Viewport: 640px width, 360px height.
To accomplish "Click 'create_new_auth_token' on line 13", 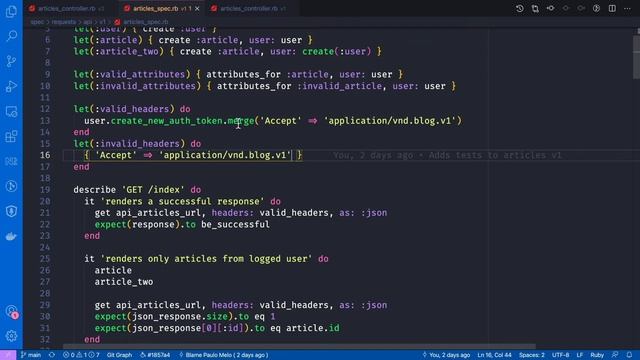I will (167, 121).
